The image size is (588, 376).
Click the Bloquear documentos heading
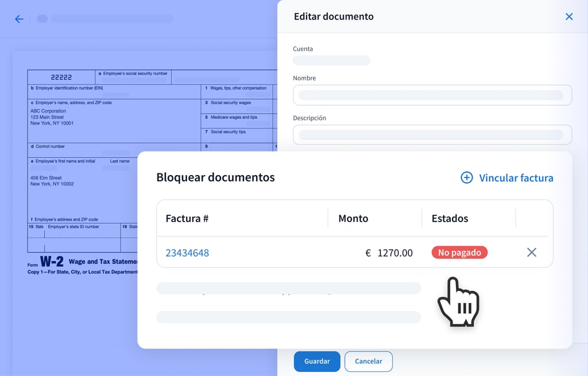pos(215,177)
